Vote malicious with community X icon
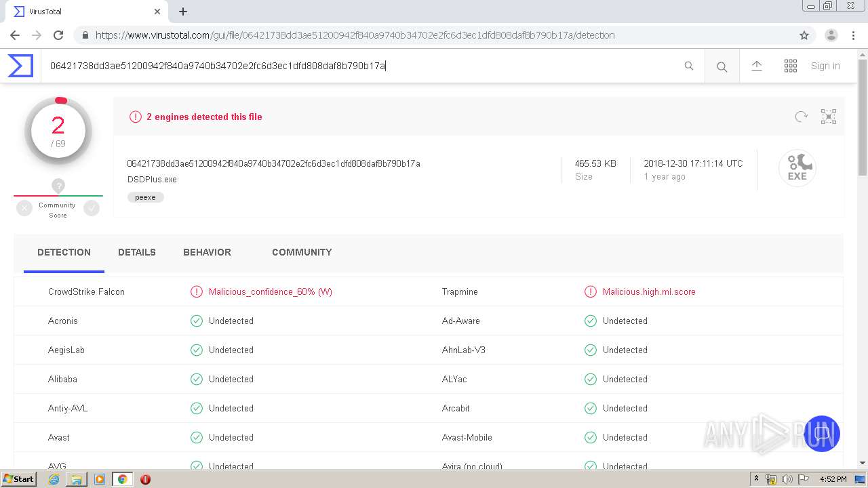Screen dimensions: 868x488 click(x=24, y=209)
